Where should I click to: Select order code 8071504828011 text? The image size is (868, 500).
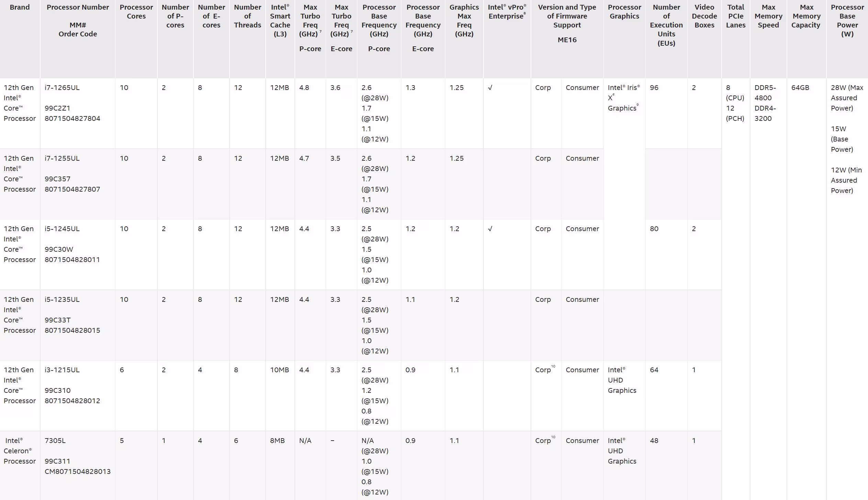[x=73, y=260]
